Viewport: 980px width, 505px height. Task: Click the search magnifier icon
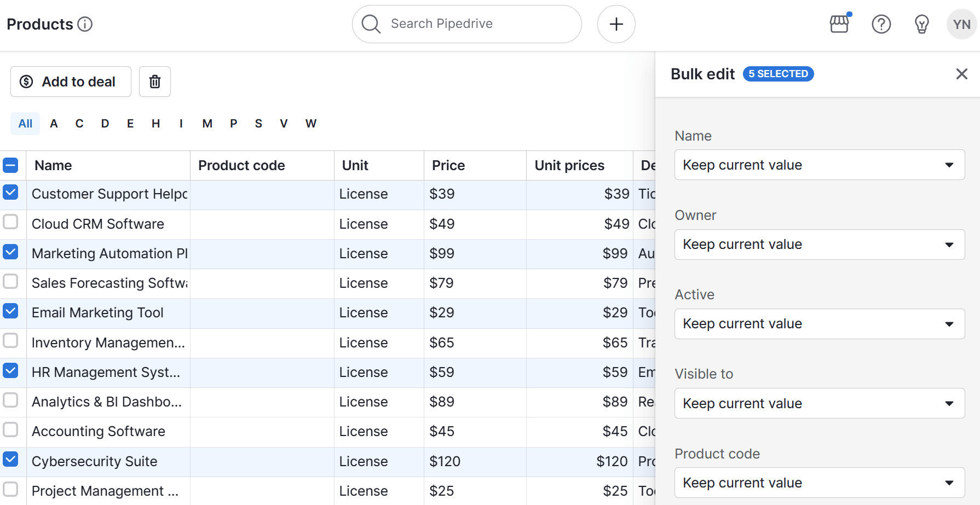(x=371, y=24)
